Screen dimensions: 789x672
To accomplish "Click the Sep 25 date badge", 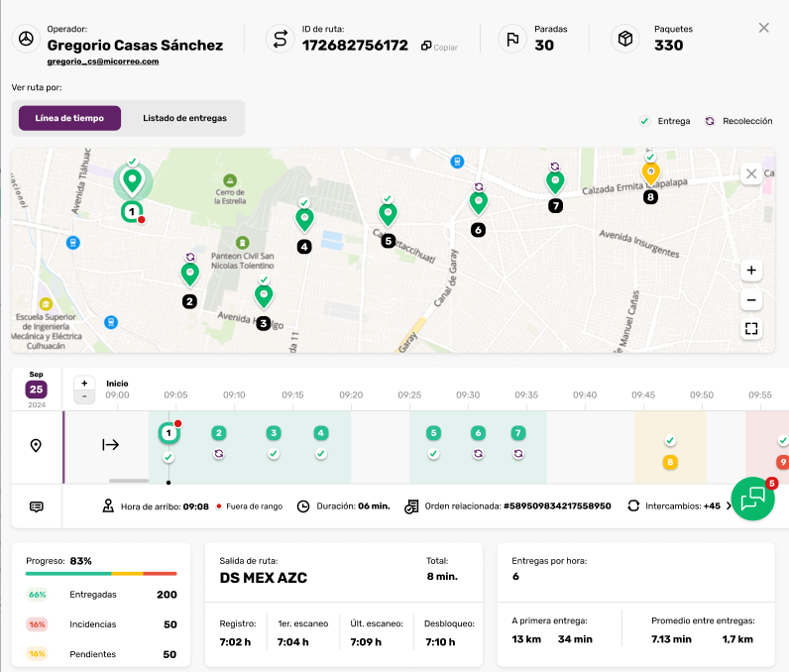I will pos(37,390).
